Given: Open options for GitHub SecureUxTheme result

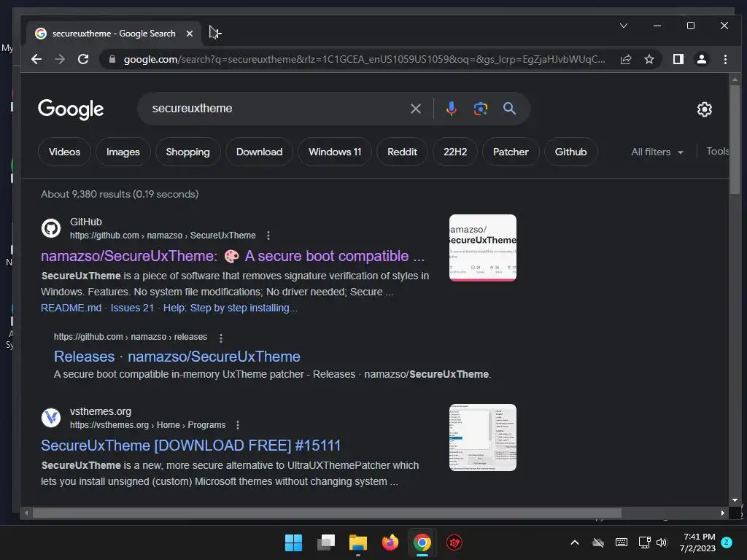Looking at the screenshot, I should [268, 236].
